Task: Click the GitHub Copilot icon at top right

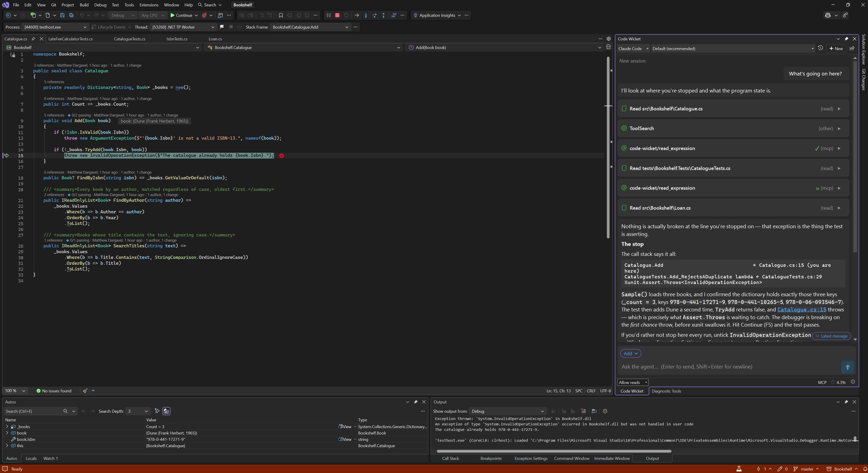Action: (828, 15)
